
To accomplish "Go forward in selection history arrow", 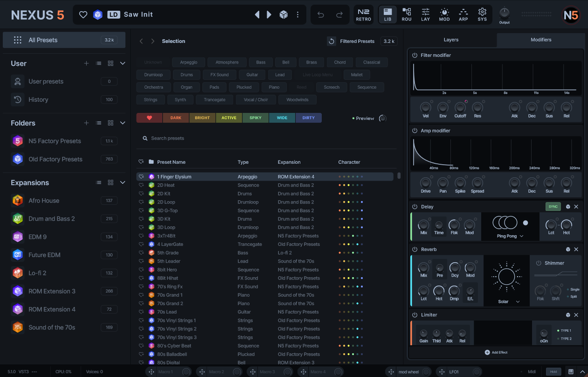I will click(x=152, y=41).
